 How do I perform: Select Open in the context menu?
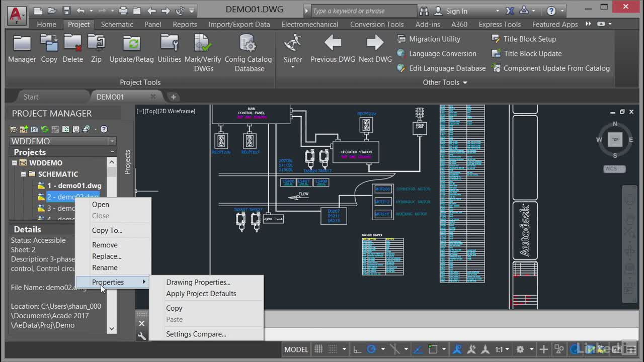coord(101,204)
